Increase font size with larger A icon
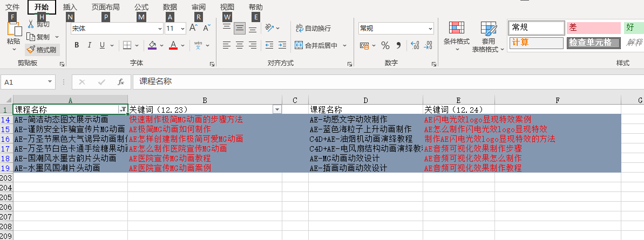 pyautogui.click(x=193, y=28)
